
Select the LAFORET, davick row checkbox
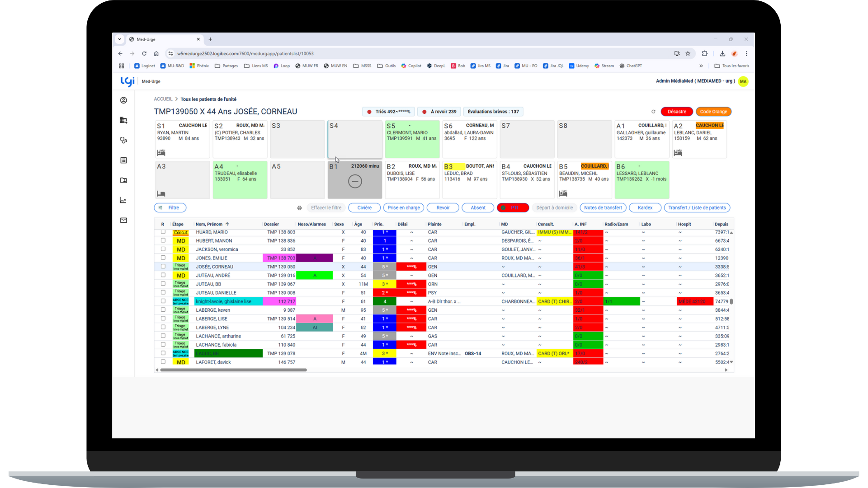tap(163, 362)
